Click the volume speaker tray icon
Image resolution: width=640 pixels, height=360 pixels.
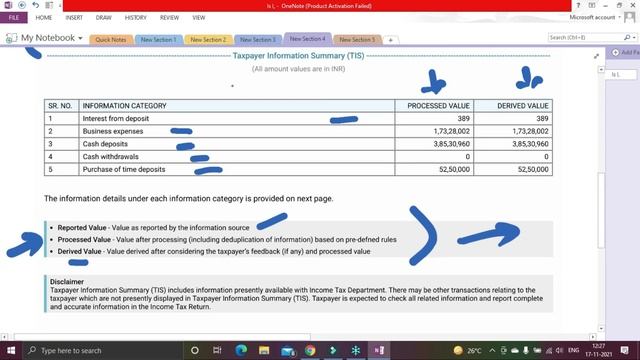[560, 350]
